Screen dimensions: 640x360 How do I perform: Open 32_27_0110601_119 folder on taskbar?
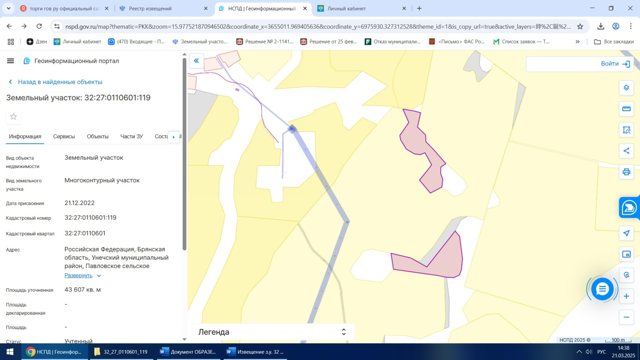pos(121,352)
